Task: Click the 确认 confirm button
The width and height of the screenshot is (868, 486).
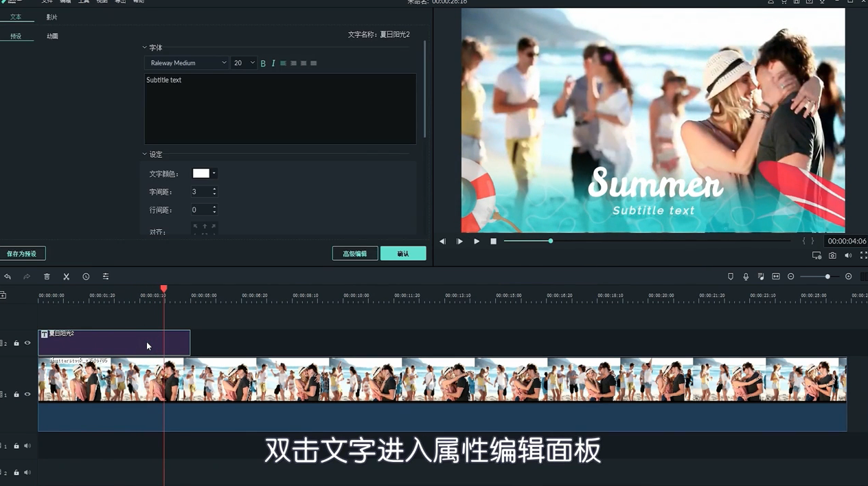Action: coord(403,254)
